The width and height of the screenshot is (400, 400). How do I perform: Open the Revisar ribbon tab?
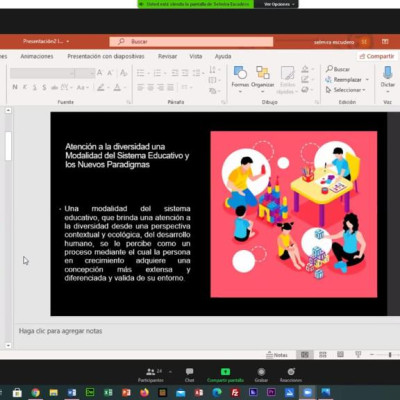167,56
